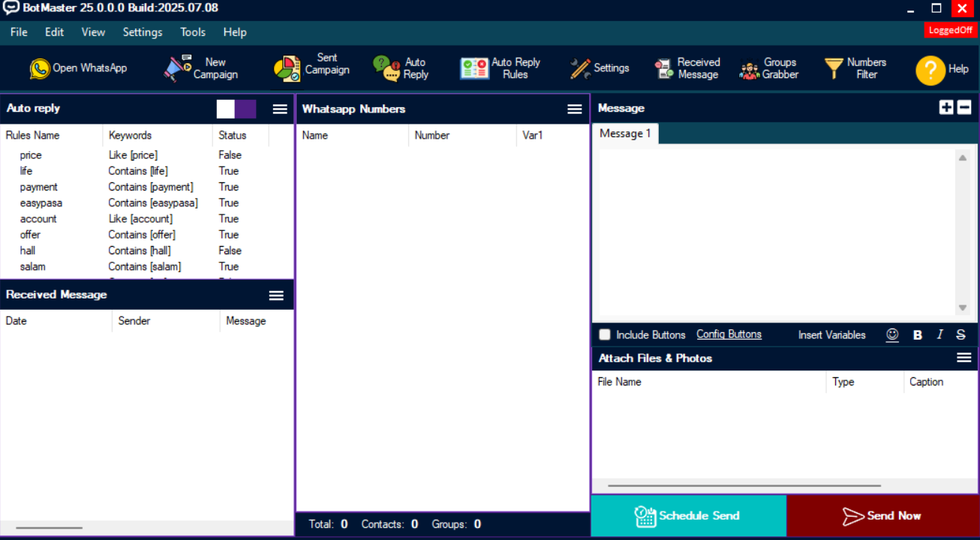
Task: Open the Settings menu in the menu bar
Action: click(143, 32)
